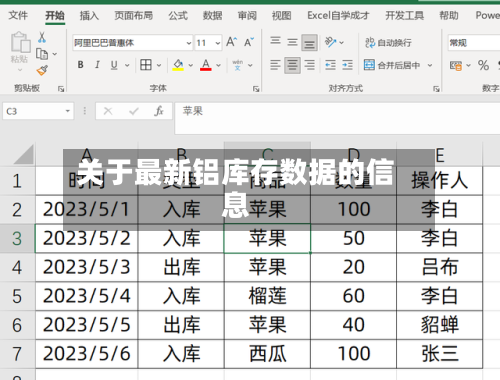Open the font size 11 dropdown
500x380 pixels.
pyautogui.click(x=218, y=43)
